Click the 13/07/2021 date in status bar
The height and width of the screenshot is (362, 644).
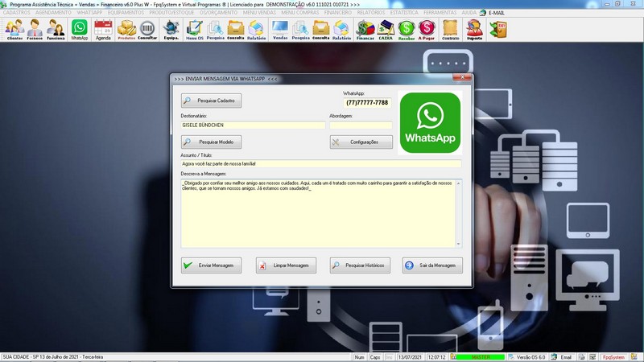click(x=410, y=357)
